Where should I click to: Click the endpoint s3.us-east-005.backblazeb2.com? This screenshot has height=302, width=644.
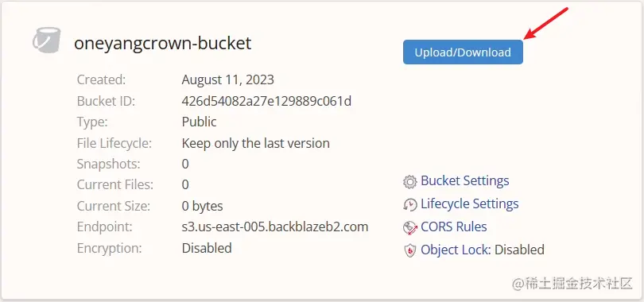[275, 226]
